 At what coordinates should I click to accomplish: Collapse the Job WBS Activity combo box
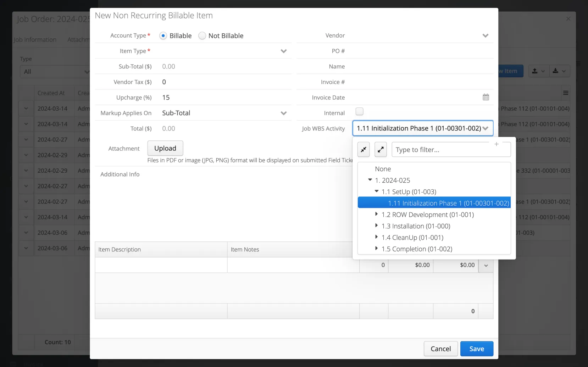coord(486,128)
